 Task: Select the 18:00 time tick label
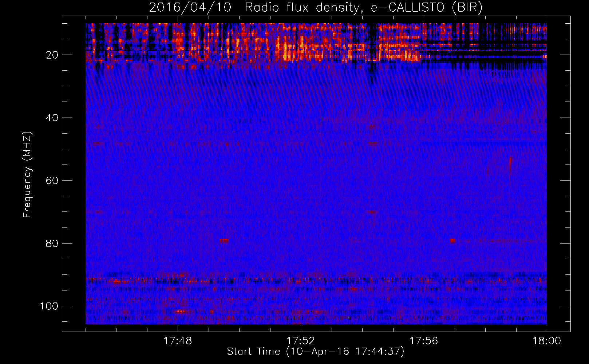point(547,341)
